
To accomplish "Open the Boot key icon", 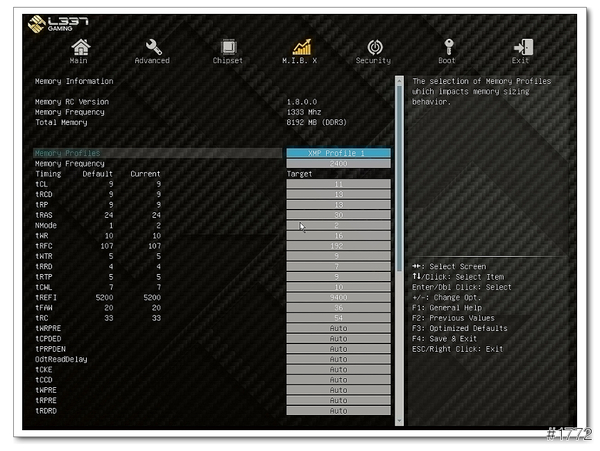I will click(x=449, y=47).
